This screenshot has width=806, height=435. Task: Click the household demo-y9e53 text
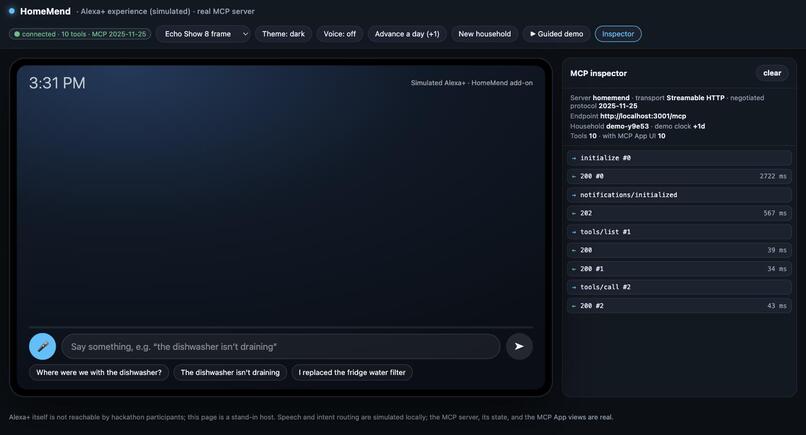(x=627, y=126)
